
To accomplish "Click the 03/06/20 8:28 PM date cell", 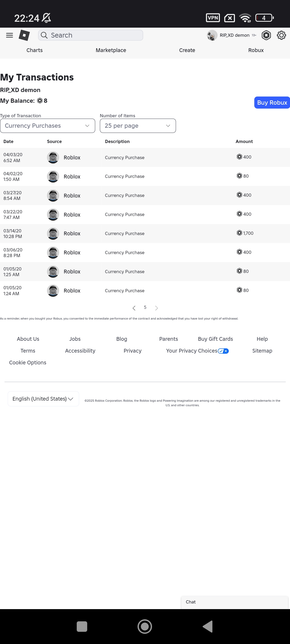I will click(13, 253).
